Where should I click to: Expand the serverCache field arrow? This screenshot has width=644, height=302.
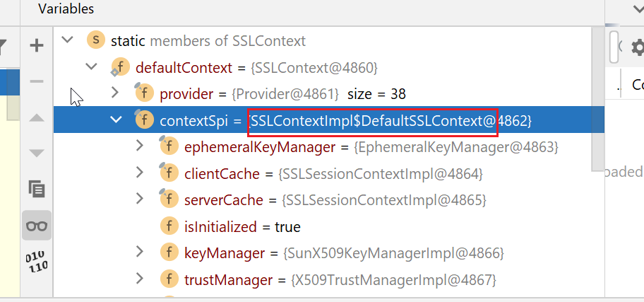click(141, 200)
